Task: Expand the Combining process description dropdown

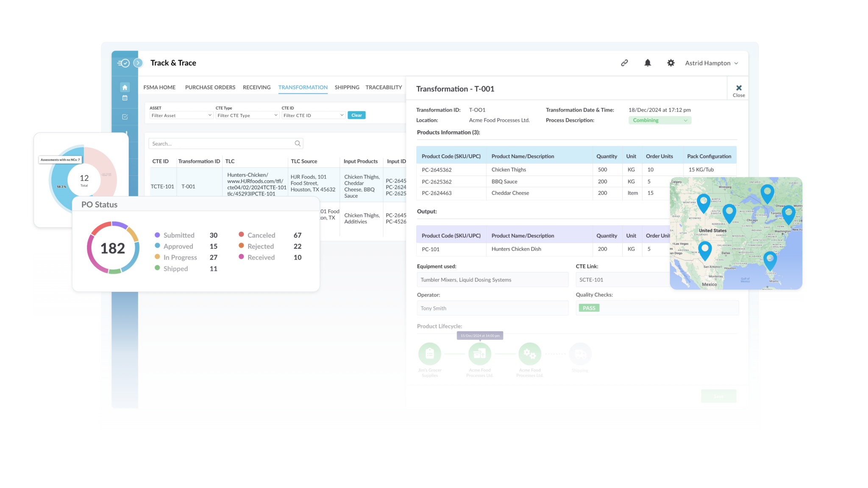Action: [x=659, y=120]
